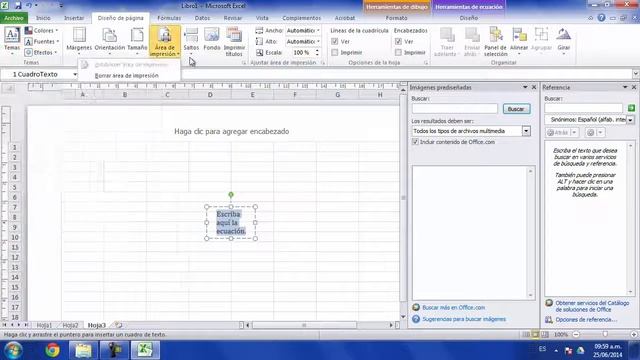Switch to the Insertar tab
Screen dimensions: 640x360
click(x=74, y=18)
